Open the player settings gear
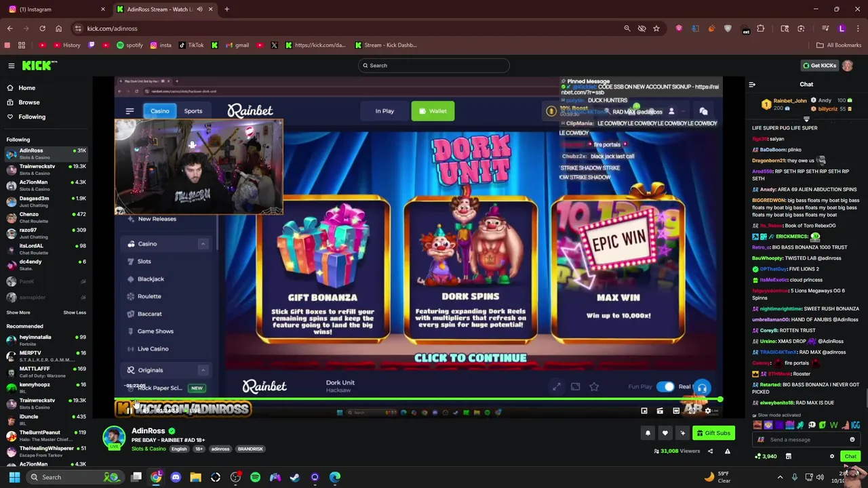The width and height of the screenshot is (868, 488). pos(708,411)
